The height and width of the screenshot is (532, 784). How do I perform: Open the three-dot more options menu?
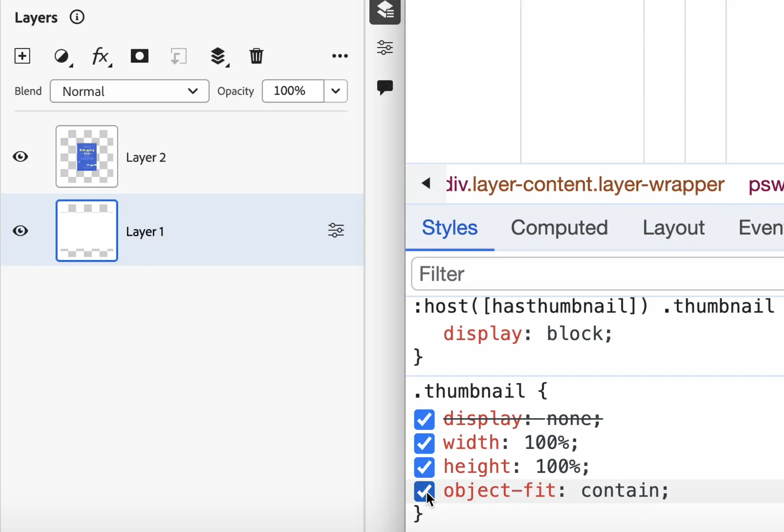click(x=340, y=56)
